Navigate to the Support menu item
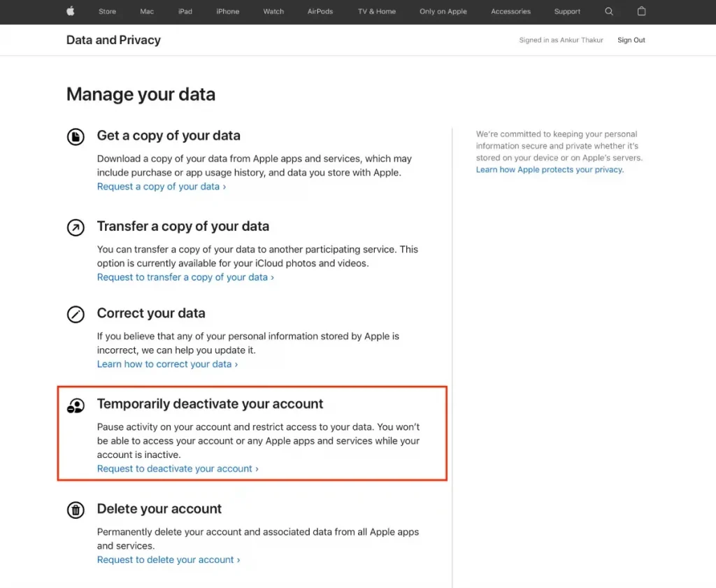This screenshot has height=588, width=716. coord(567,12)
